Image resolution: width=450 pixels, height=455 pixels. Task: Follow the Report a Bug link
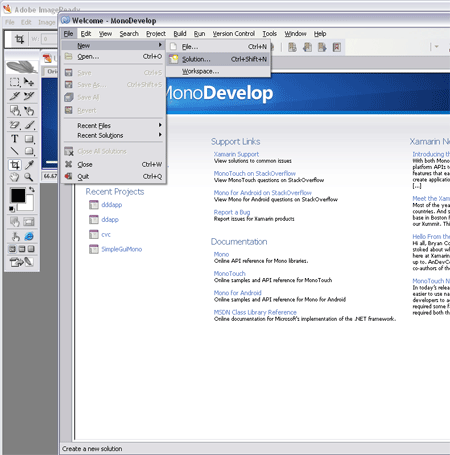(232, 212)
